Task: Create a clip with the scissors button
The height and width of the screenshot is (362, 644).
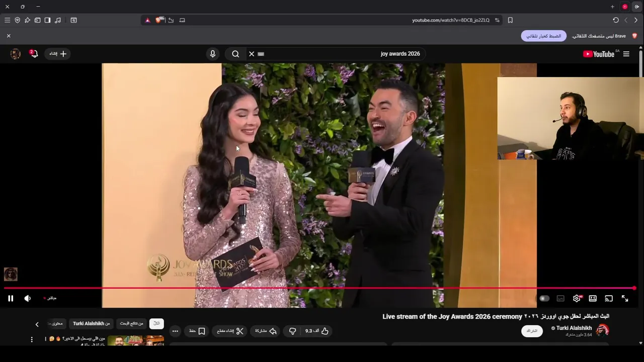Action: click(230, 331)
